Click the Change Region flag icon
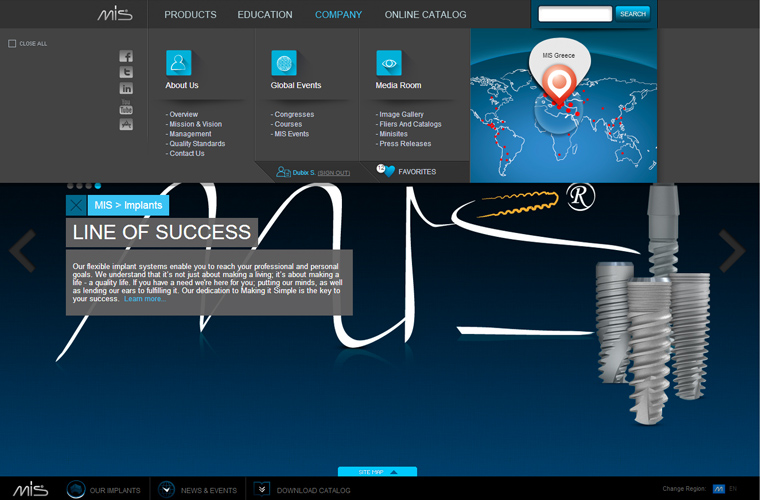760x500 pixels. click(x=719, y=489)
